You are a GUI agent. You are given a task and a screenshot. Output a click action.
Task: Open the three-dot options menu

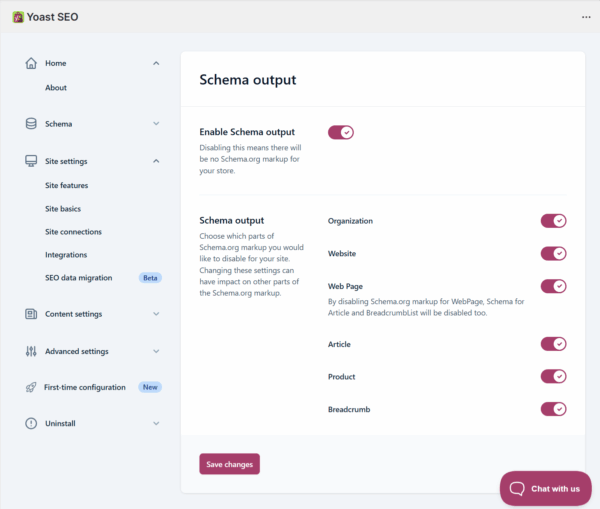point(586,17)
